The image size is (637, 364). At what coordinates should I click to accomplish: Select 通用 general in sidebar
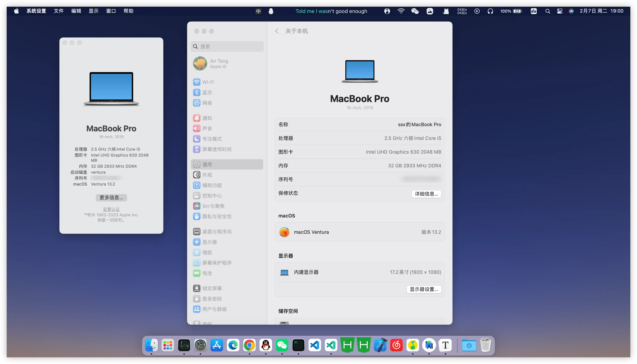(227, 165)
